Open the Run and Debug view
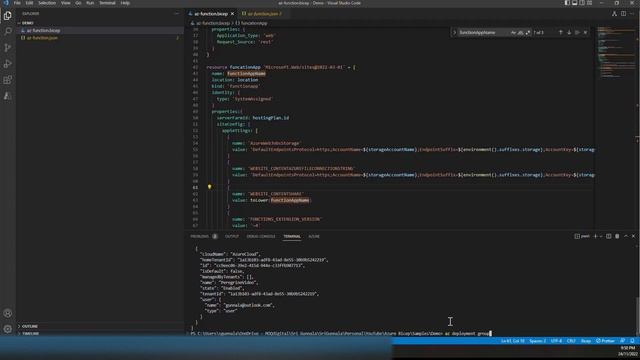The height and width of the screenshot is (360, 640). click(x=7, y=64)
